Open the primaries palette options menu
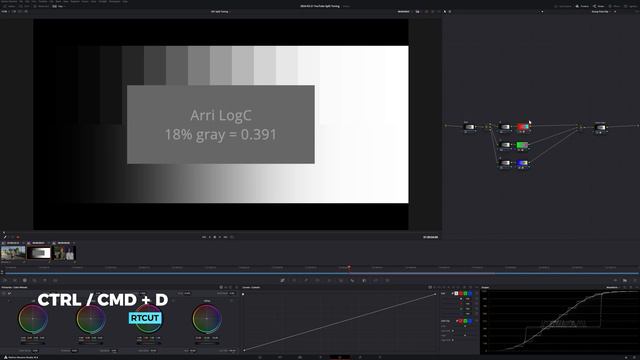The image size is (640, 360). tap(236, 287)
